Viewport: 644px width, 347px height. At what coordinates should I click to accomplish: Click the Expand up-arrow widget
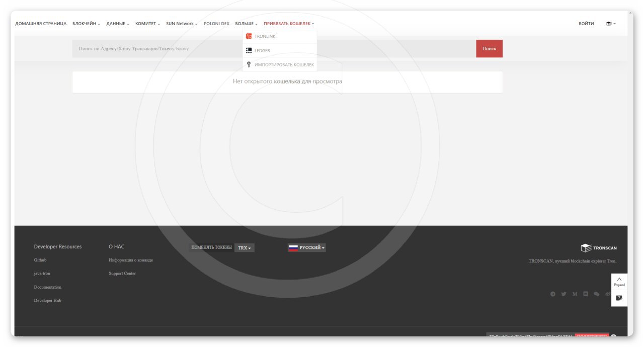(x=619, y=282)
